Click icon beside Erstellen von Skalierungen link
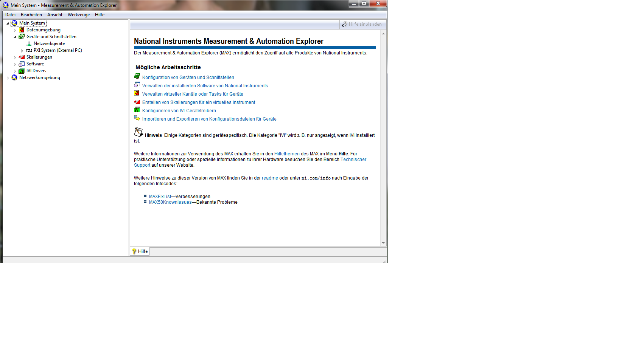This screenshot has width=644, height=347. click(137, 102)
